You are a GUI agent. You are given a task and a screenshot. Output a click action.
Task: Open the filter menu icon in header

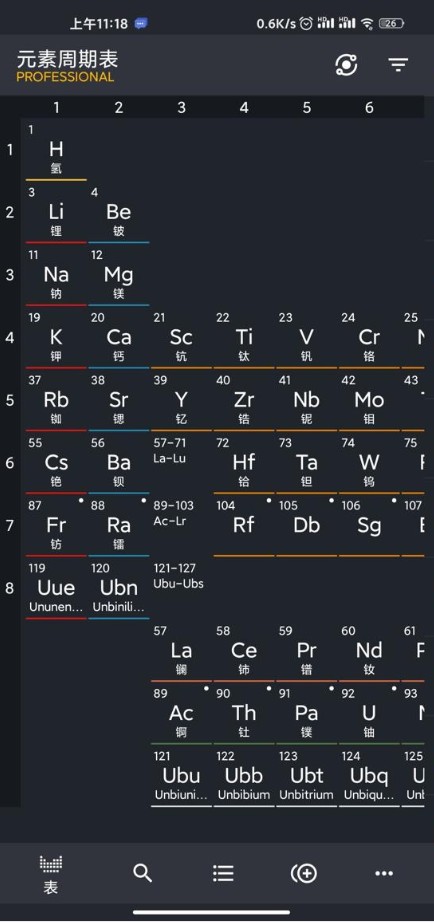click(x=399, y=64)
